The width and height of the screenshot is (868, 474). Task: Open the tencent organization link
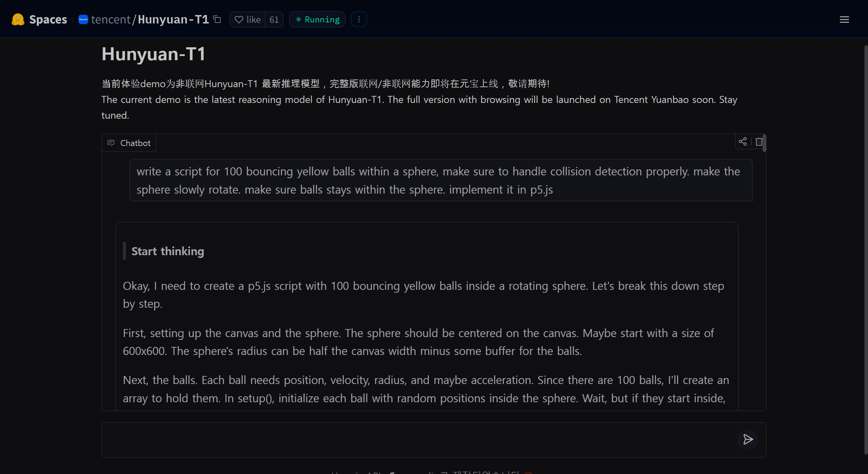point(111,19)
